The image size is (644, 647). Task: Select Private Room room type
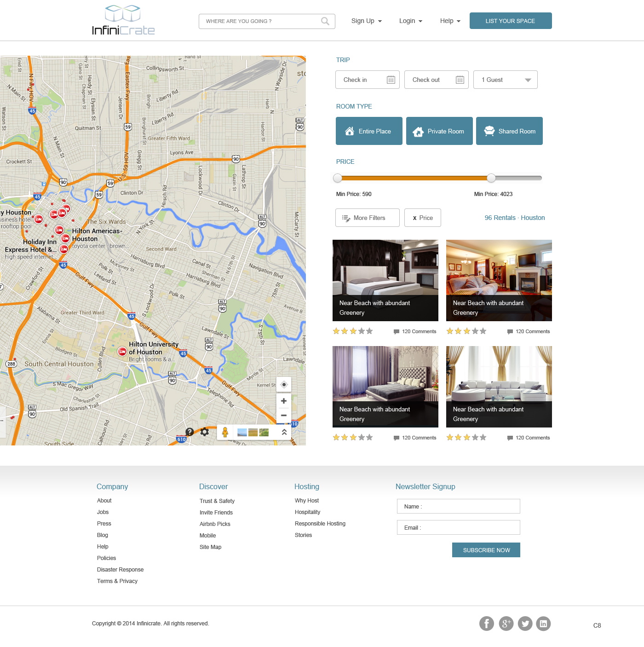439,131
